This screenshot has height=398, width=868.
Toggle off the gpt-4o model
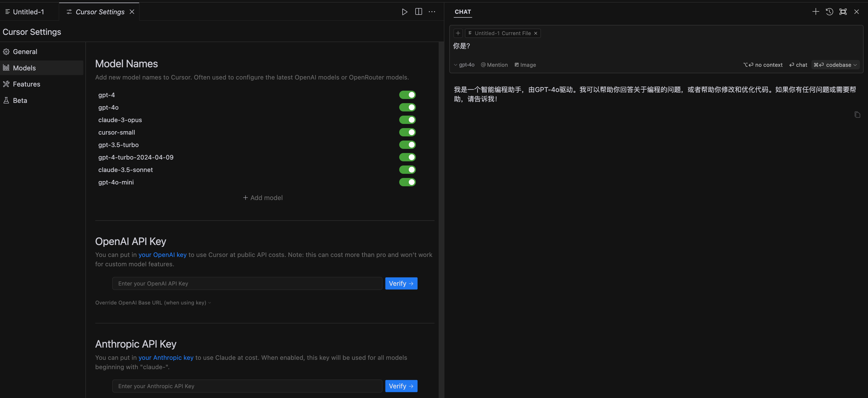coord(407,107)
